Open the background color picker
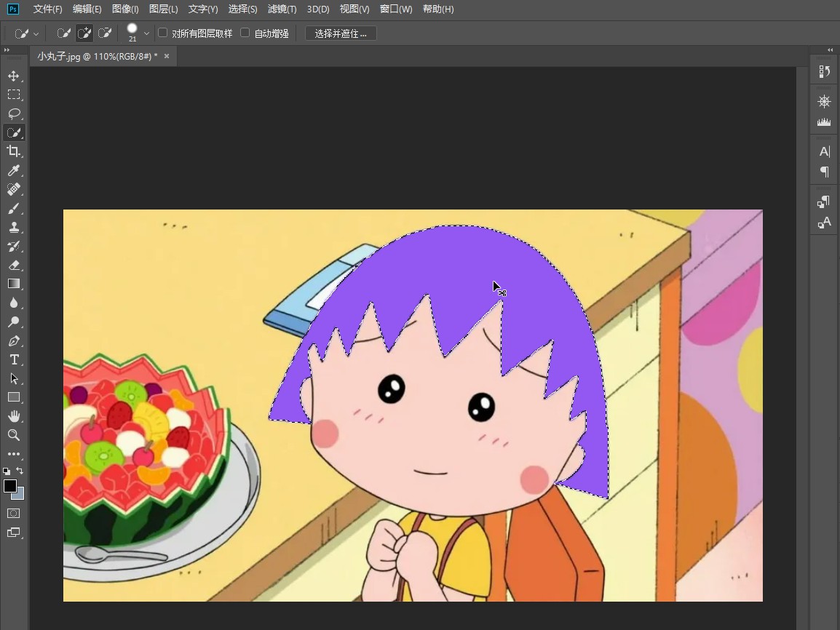This screenshot has height=630, width=840. pyautogui.click(x=19, y=495)
